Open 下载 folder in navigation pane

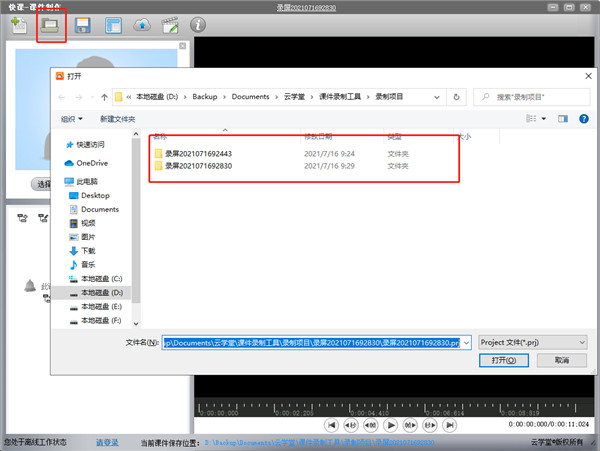88,251
